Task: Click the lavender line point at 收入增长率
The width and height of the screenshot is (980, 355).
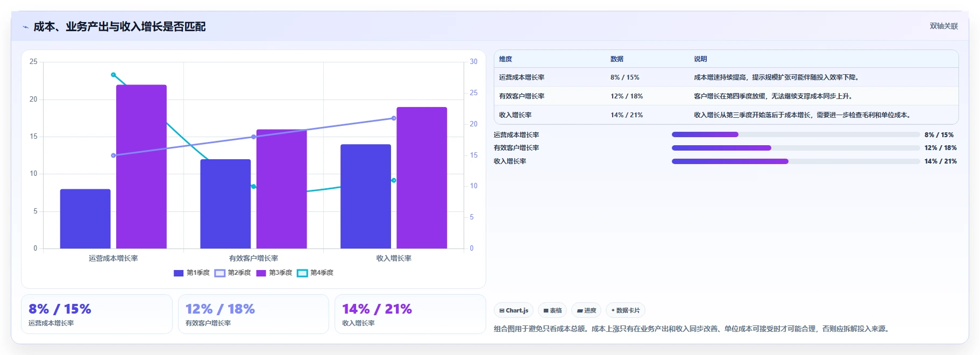Action: 394,118
